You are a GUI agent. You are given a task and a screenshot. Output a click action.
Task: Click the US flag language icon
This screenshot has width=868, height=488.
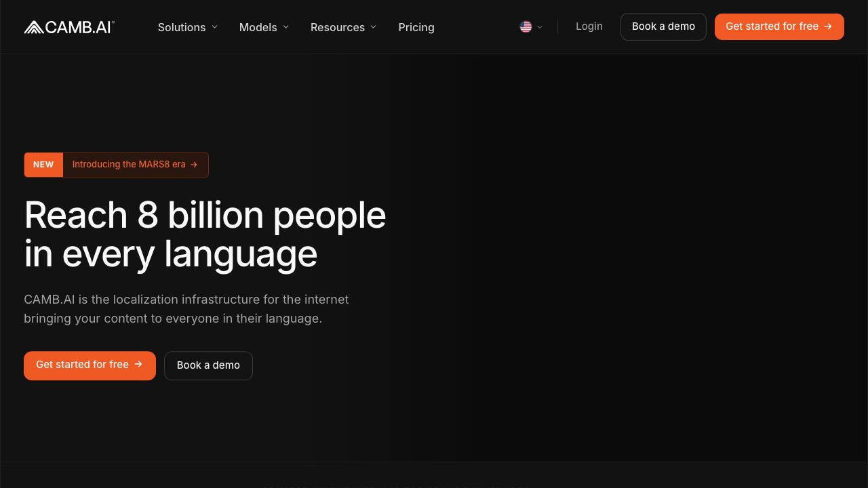[x=526, y=27]
